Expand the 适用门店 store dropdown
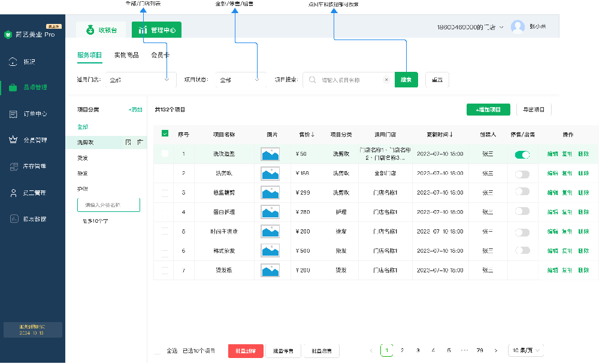The image size is (599, 364). pyautogui.click(x=141, y=80)
